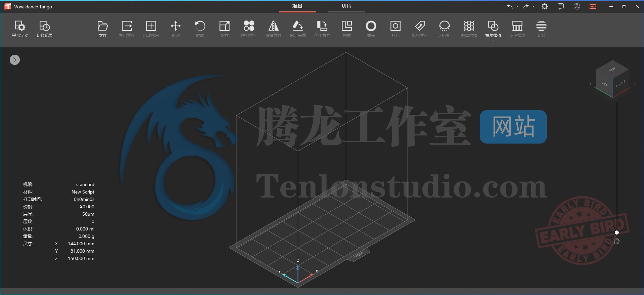
Task: Click the 指定表面 specify surface tool
Action: coord(298,29)
